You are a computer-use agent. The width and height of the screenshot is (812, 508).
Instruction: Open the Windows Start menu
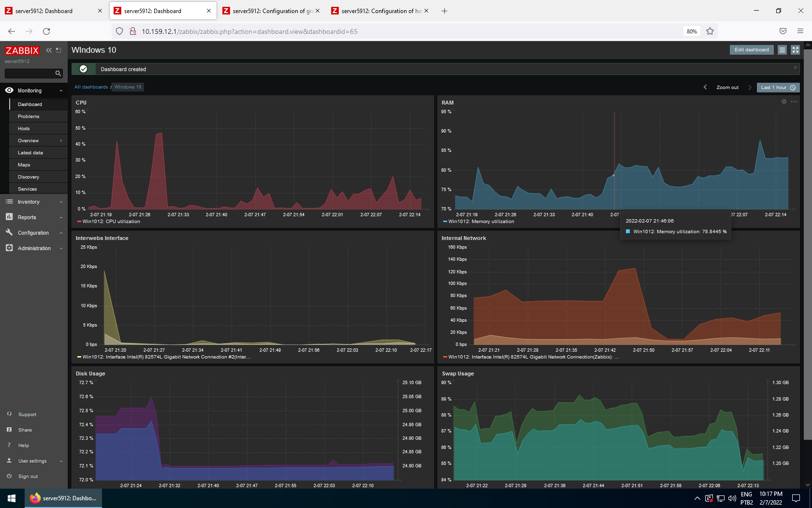point(11,498)
